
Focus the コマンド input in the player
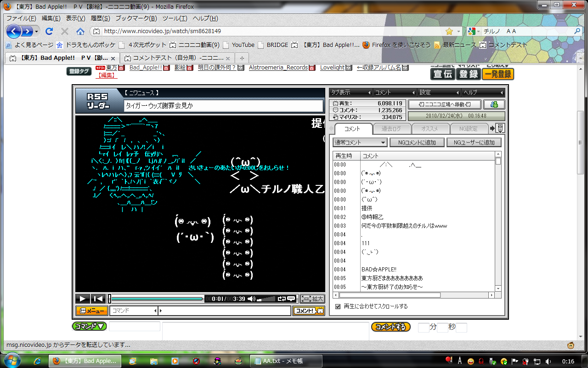pos(134,311)
